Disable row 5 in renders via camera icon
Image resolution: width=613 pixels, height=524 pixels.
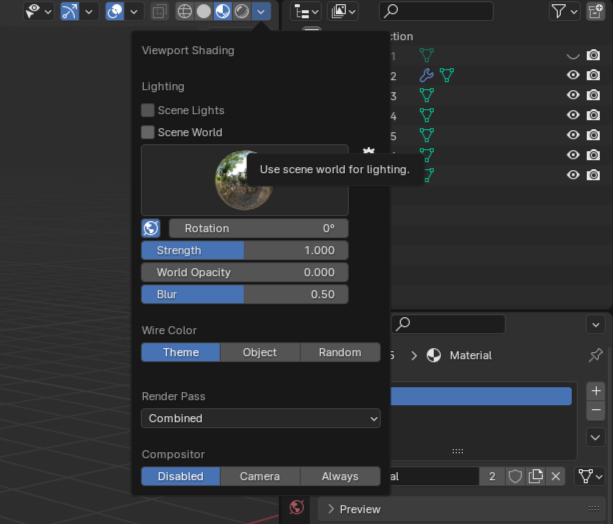593,135
